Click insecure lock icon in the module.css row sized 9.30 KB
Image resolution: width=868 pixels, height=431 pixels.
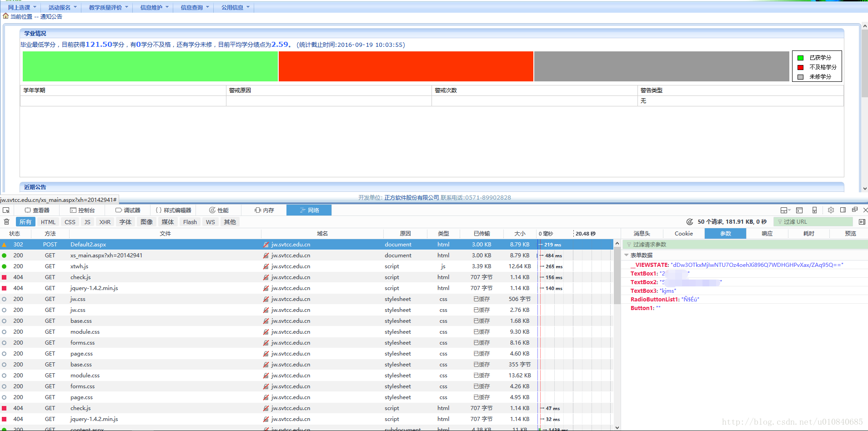coord(266,332)
